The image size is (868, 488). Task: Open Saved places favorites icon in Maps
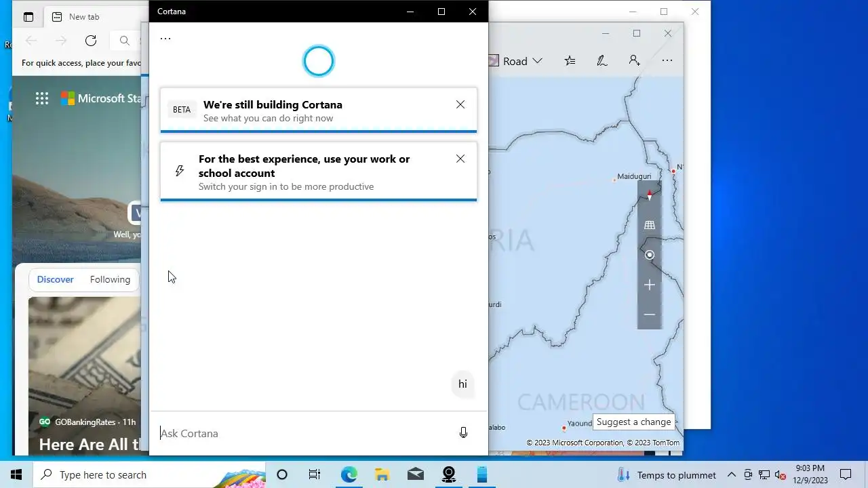(x=570, y=61)
